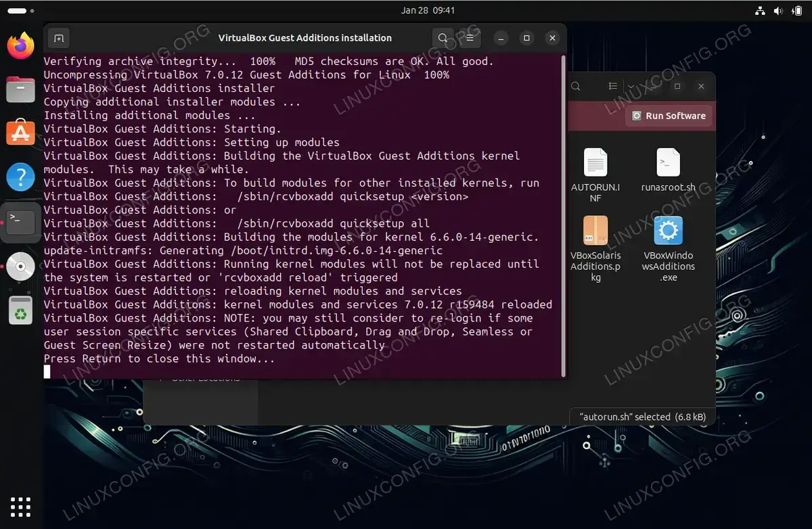Open the Trash from the dock
This screenshot has height=529, width=812.
coord(21,310)
